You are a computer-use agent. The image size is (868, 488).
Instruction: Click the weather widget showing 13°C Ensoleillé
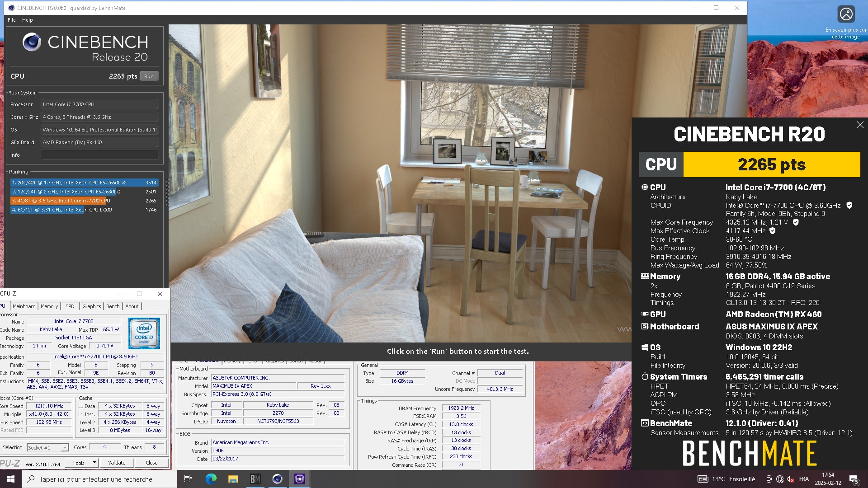click(x=726, y=479)
